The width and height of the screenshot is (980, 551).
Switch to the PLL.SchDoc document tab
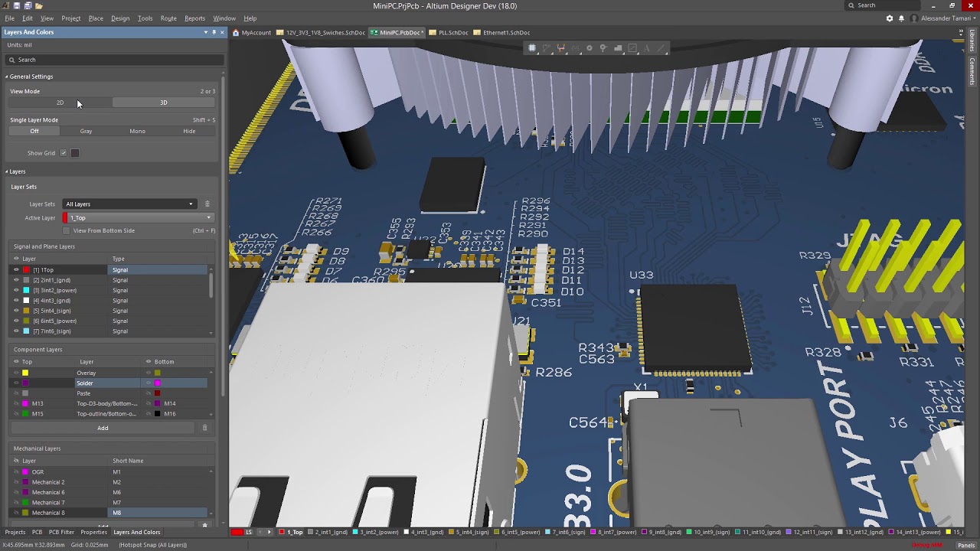(449, 32)
